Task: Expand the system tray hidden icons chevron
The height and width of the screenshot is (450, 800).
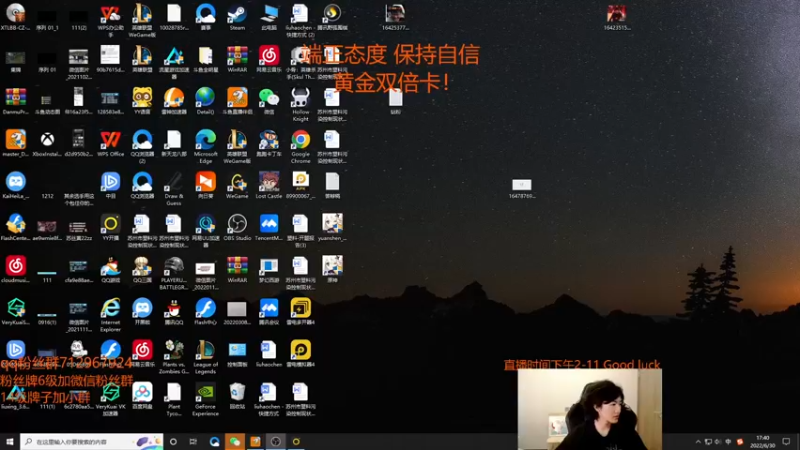Action: pos(698,441)
